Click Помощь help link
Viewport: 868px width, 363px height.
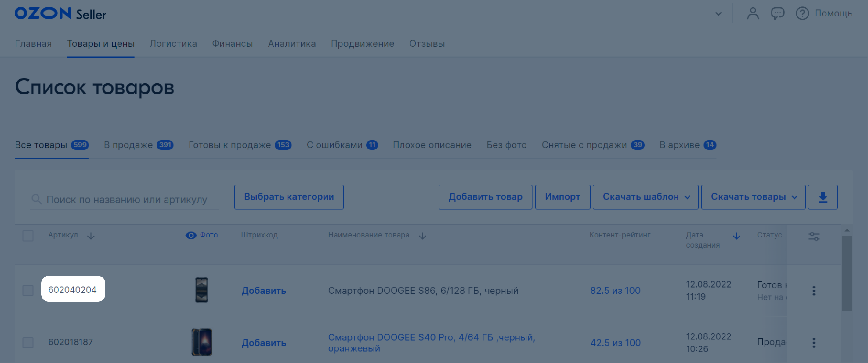click(833, 13)
